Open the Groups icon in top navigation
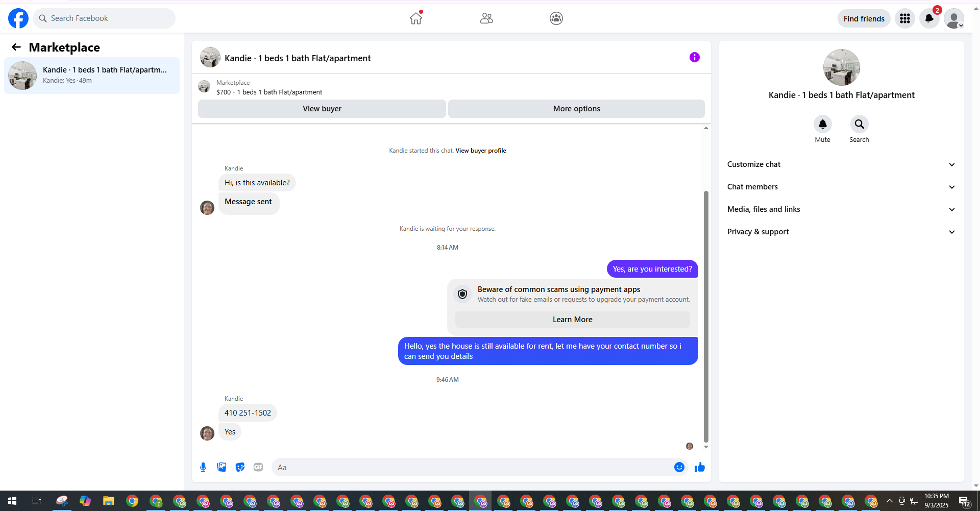Image resolution: width=980 pixels, height=511 pixels. (556, 18)
